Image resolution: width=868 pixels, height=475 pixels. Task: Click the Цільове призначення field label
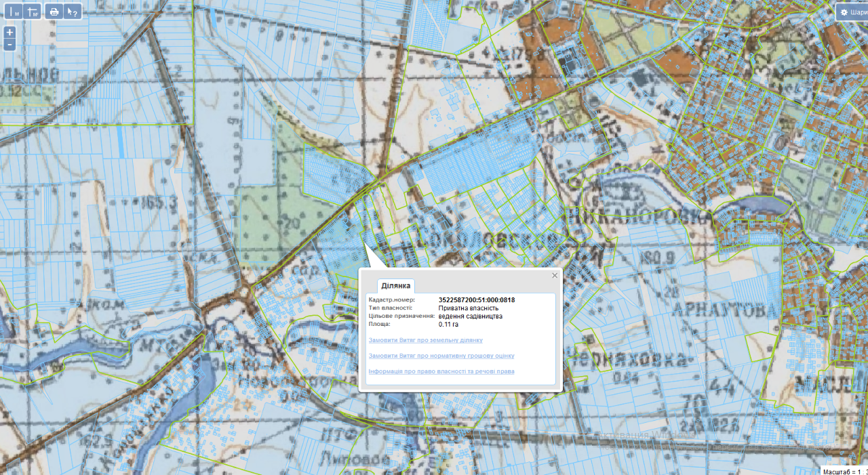pos(401,316)
